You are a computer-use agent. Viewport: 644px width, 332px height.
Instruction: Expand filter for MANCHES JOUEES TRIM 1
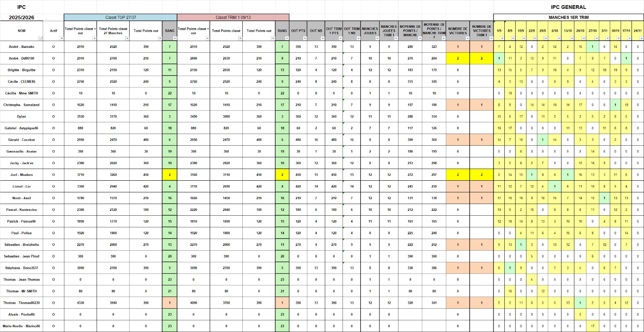396,38
